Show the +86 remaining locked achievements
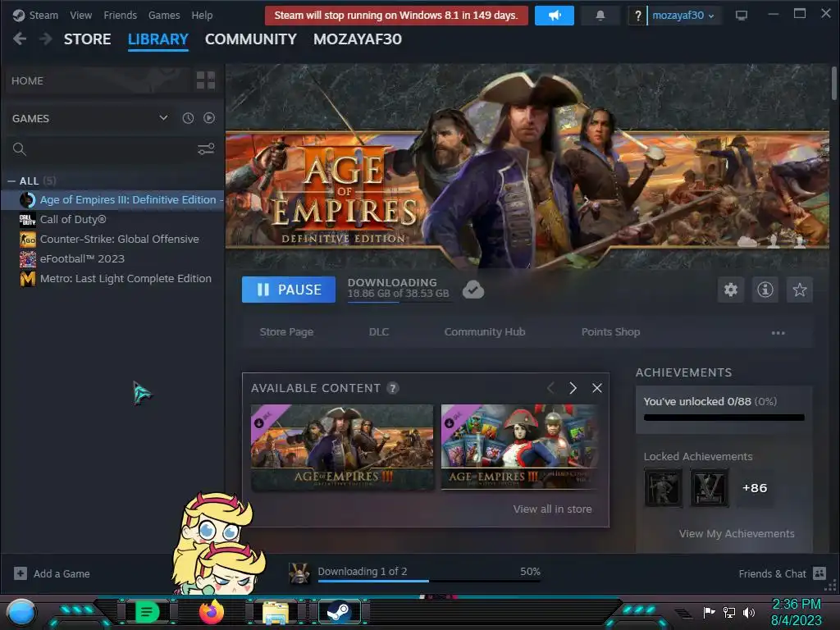The image size is (840, 630). (x=755, y=488)
